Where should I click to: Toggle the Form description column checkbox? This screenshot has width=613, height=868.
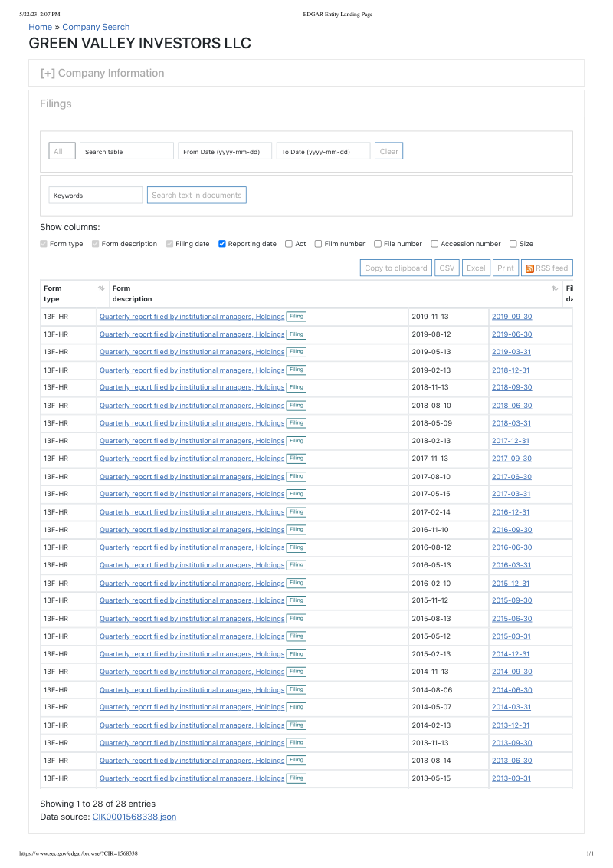point(96,244)
